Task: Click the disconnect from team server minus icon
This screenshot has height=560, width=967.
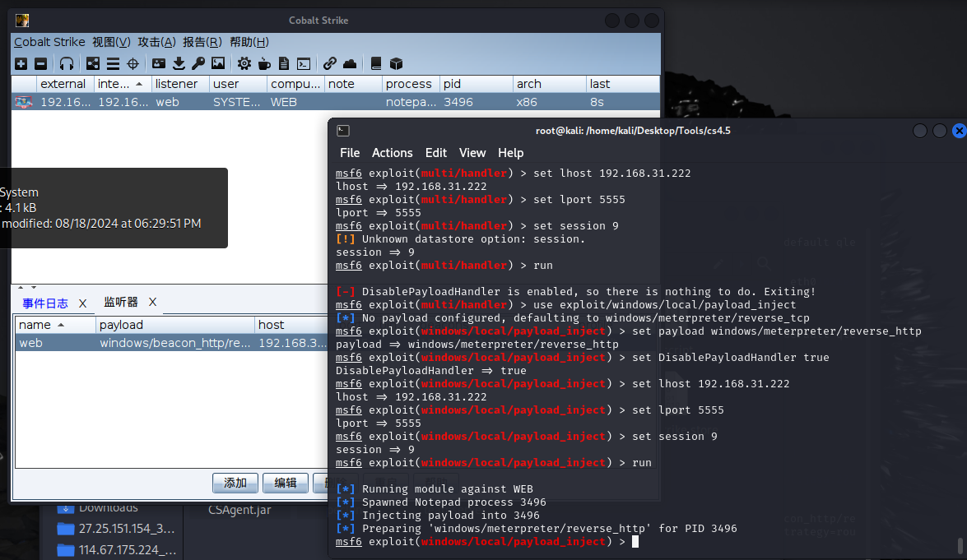Action: tap(40, 63)
